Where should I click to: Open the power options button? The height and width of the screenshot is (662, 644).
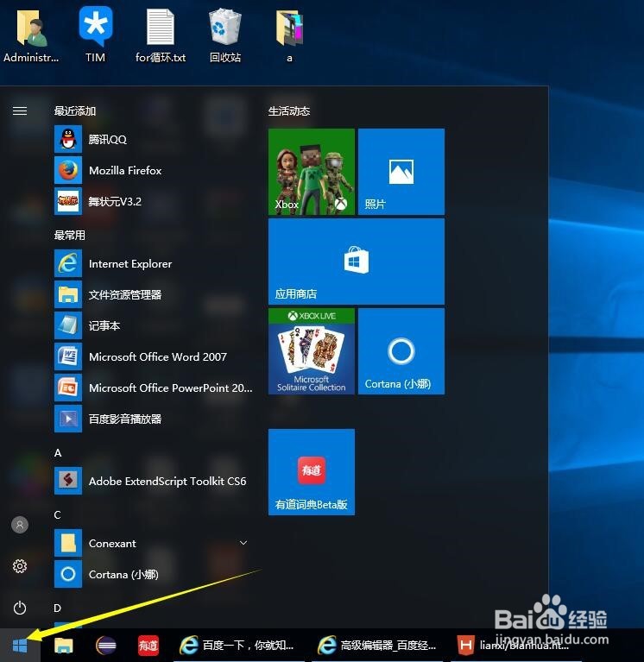click(20, 608)
